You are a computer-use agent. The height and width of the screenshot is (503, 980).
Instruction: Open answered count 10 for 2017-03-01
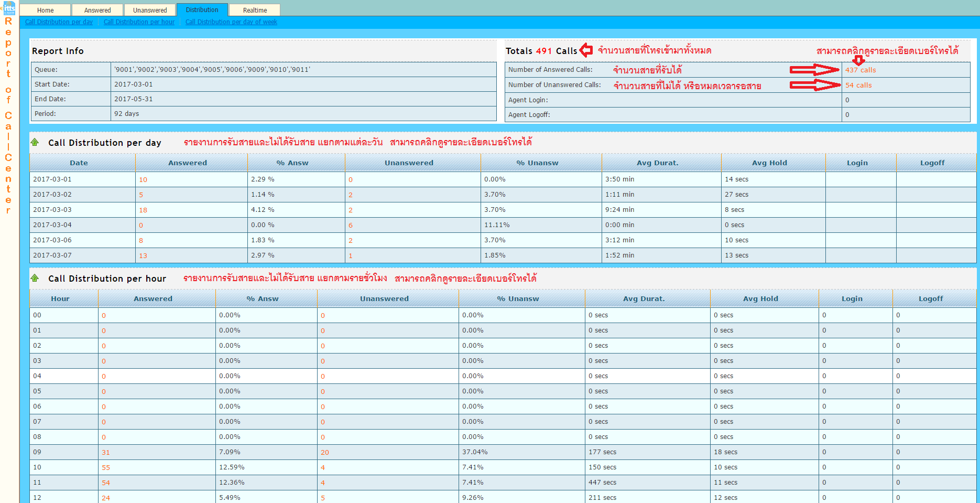point(143,179)
